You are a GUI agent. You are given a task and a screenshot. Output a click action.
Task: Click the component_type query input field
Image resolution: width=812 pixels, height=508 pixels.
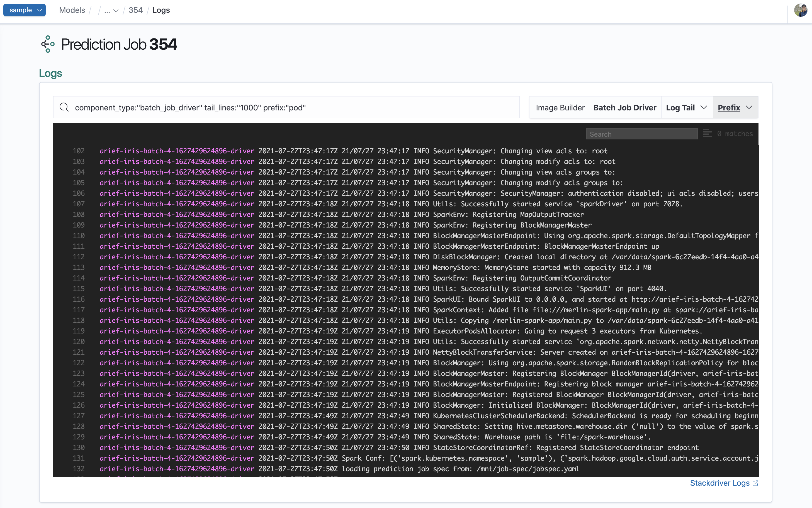285,108
